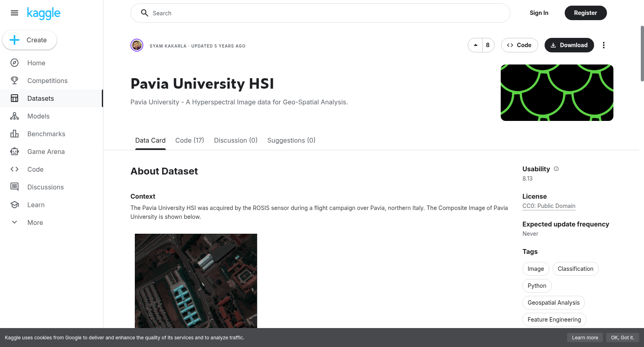This screenshot has height=347, width=644.
Task: Click the Datasets table icon
Action: click(x=14, y=98)
